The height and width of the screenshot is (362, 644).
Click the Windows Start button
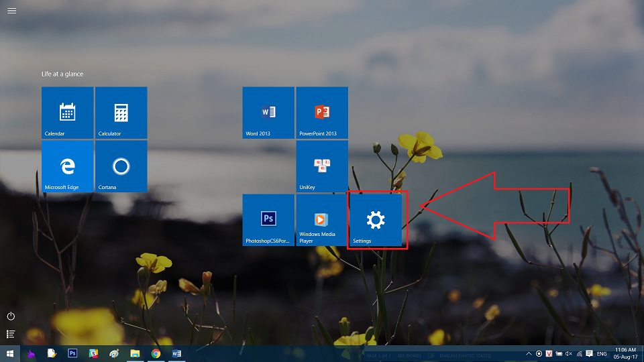(x=10, y=353)
